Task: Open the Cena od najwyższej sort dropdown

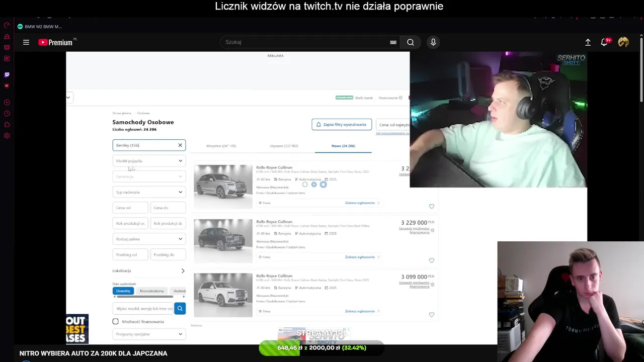Action: [x=393, y=125]
